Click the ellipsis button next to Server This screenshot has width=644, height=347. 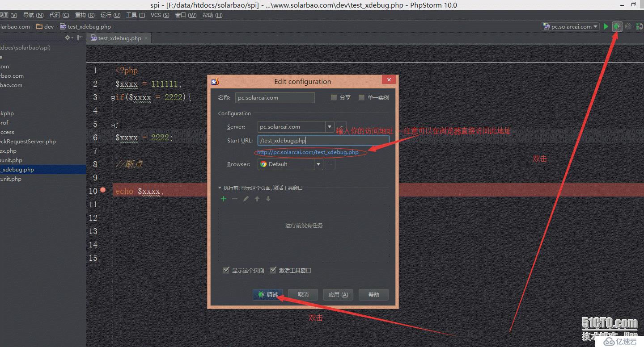341,127
